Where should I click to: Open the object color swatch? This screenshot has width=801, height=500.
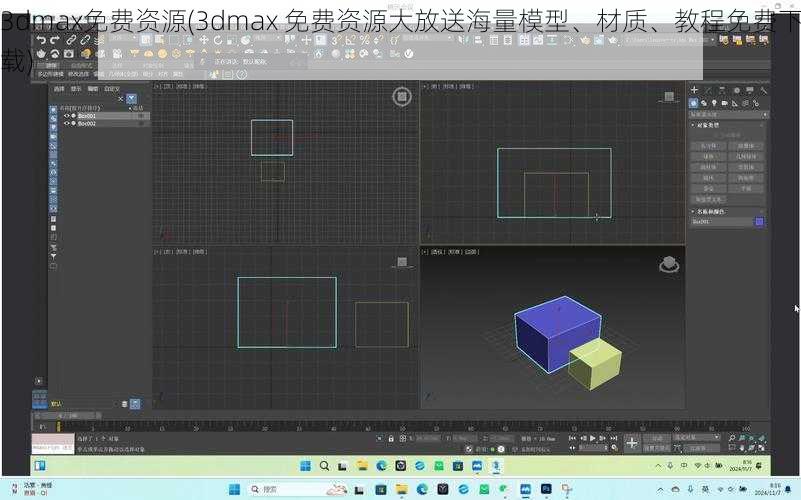click(760, 221)
